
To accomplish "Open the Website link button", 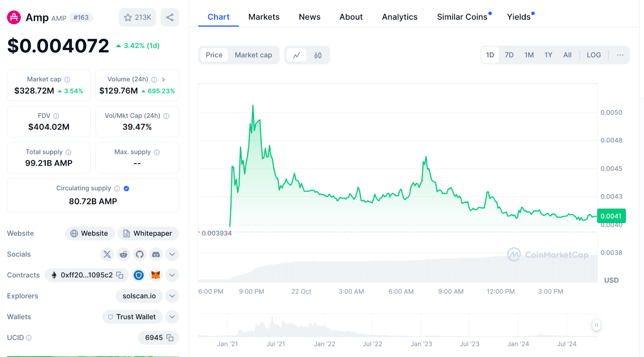I will tap(90, 233).
